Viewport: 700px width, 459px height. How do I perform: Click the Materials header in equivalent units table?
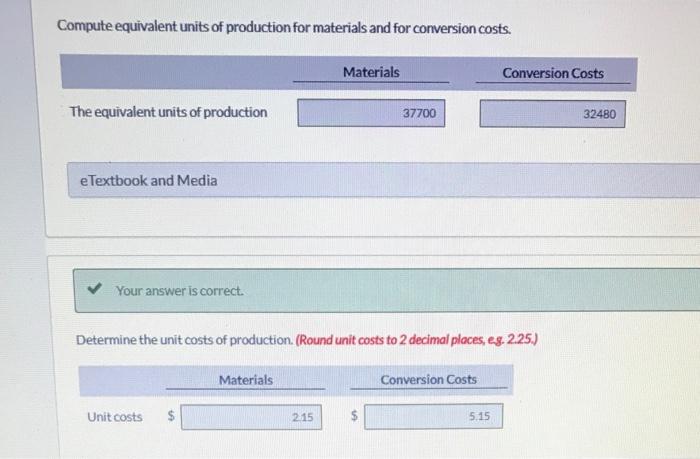pyautogui.click(x=371, y=72)
